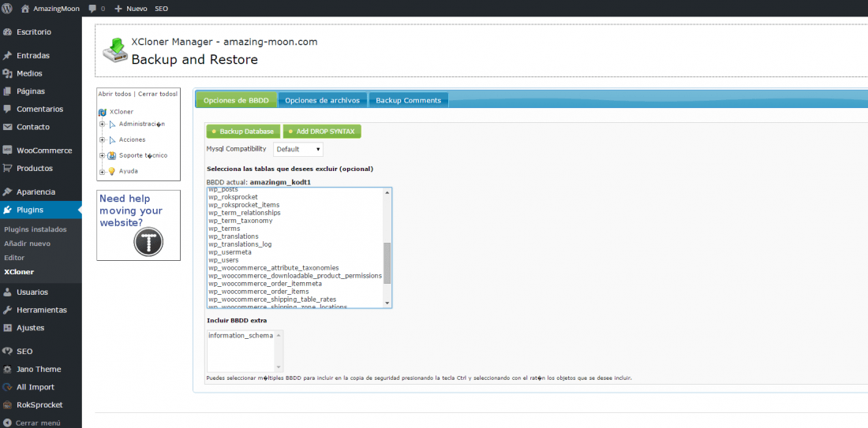The image size is (868, 428).
Task: Open Plugins sidebar menu
Action: pyautogui.click(x=41, y=210)
